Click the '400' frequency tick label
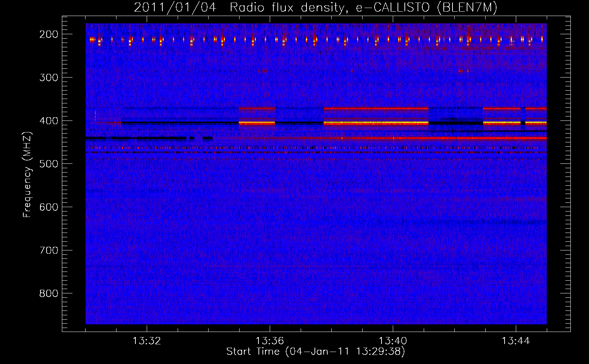 point(49,121)
